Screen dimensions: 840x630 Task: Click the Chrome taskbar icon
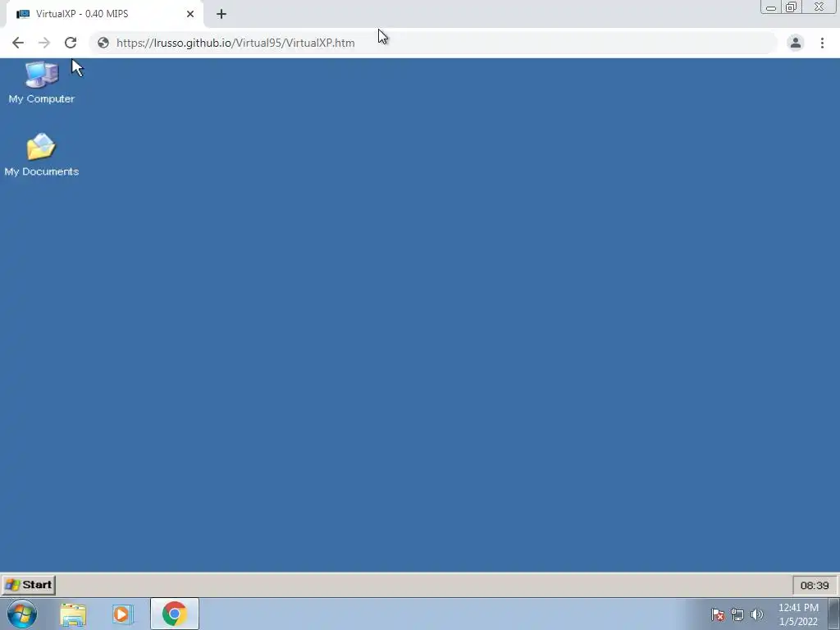click(x=175, y=614)
